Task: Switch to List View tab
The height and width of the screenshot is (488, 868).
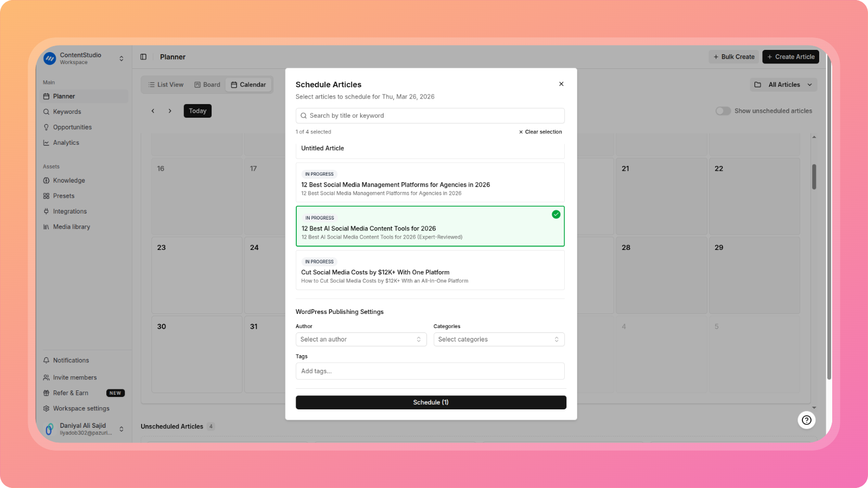Action: point(165,85)
